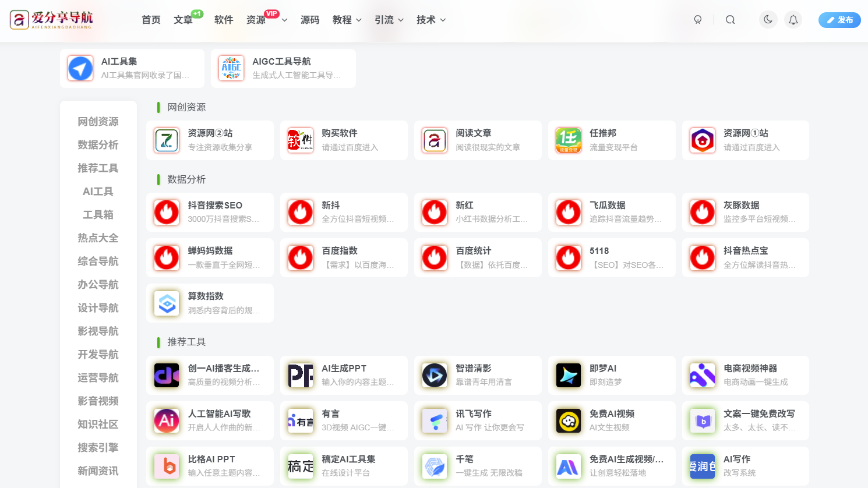Open the 新抖 card title
Viewport: 868px width, 488px height.
(331, 206)
